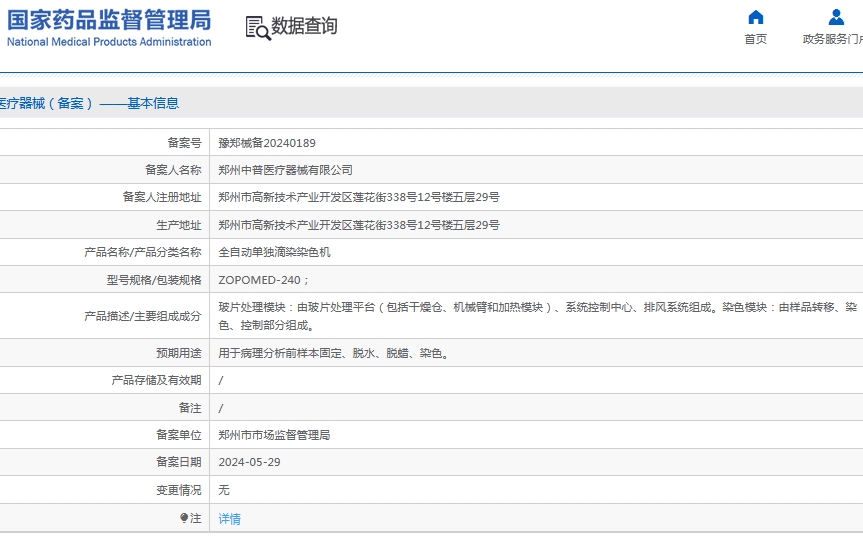The width and height of the screenshot is (863, 540).
Task: Click the 预期用途 row label
Action: 179,353
